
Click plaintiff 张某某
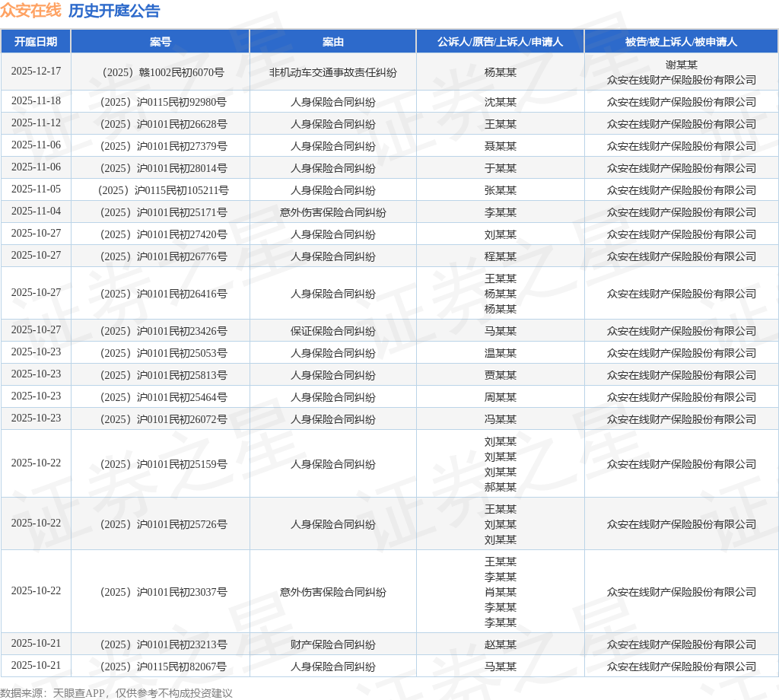tap(501, 190)
